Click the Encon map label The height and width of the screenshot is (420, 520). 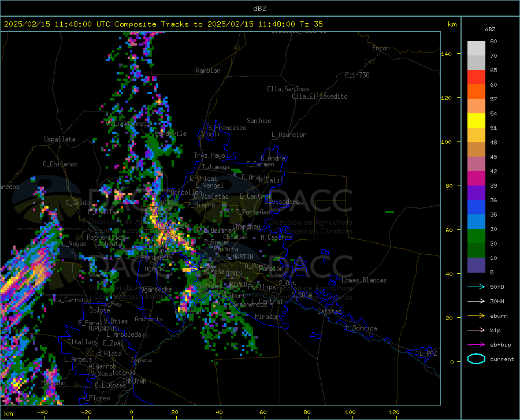(381, 48)
